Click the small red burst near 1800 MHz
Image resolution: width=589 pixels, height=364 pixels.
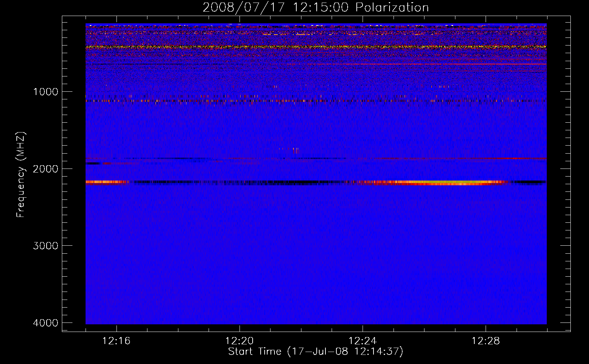(x=296, y=150)
